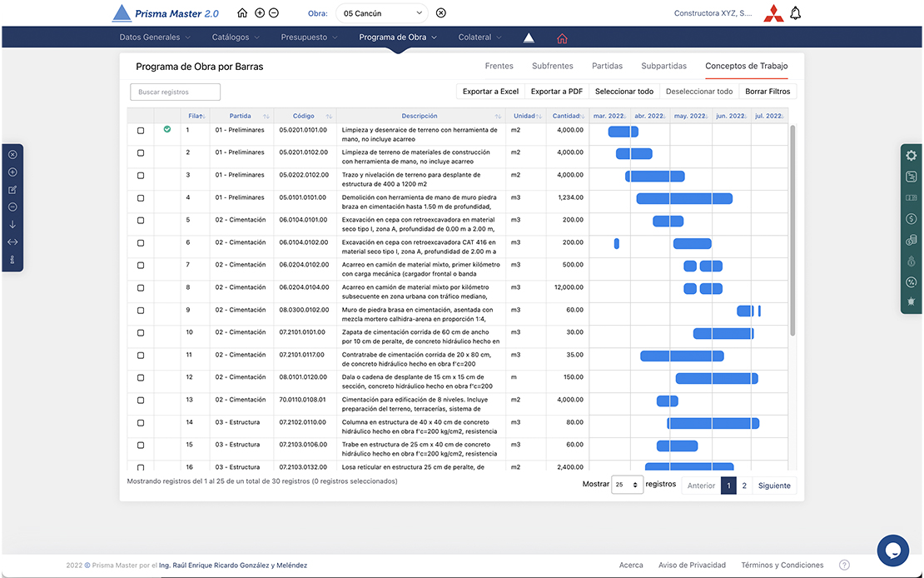Check the checkbox for row 1
Image resolution: width=924 pixels, height=578 pixels.
tap(140, 131)
